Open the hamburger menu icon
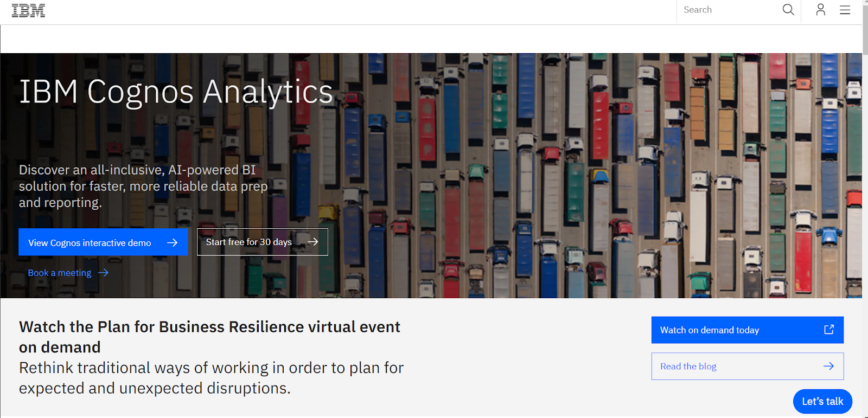Image resolution: width=868 pixels, height=418 pixels. point(845,10)
